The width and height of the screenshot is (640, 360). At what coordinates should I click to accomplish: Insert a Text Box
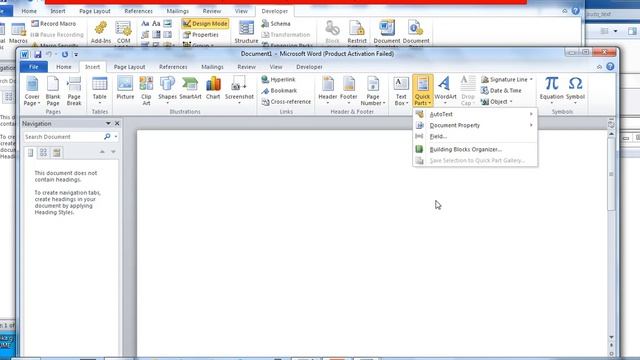click(x=401, y=91)
